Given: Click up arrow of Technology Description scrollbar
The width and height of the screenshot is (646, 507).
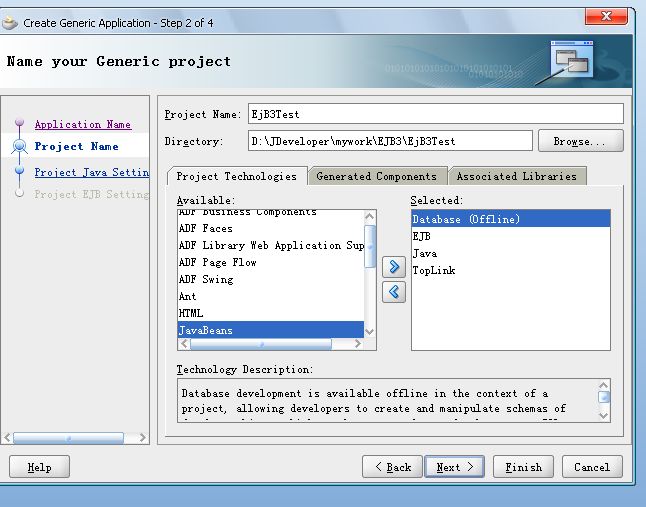Looking at the screenshot, I should coord(604,386).
